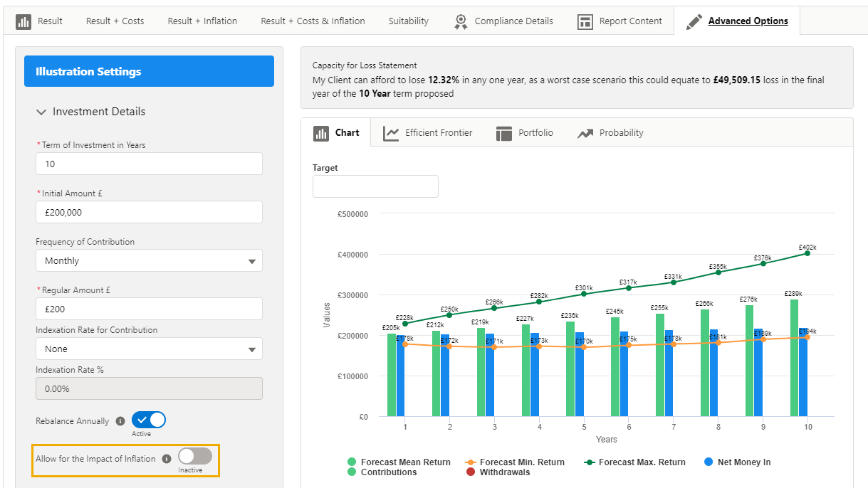Click the £49,509.15 loss figure
Image resolution: width=868 pixels, height=488 pixels.
[x=736, y=80]
